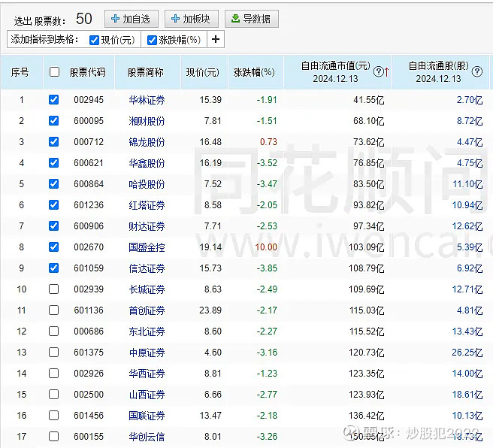
Task: Select stock code 601375
Action: (89, 352)
